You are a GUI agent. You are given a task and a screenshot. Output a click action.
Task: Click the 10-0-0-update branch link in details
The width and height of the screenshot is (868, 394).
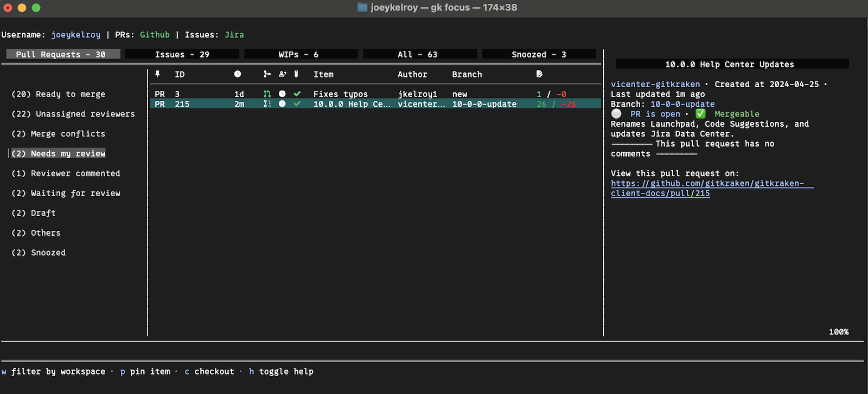(682, 104)
